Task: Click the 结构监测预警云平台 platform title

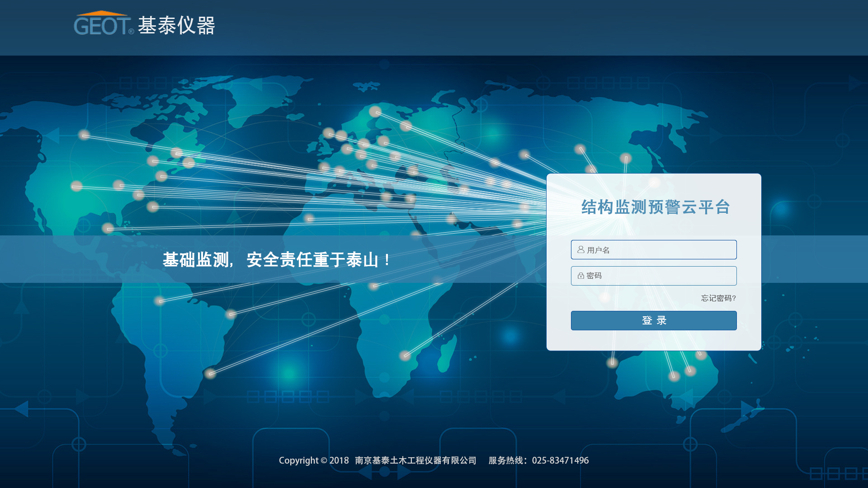Action: pyautogui.click(x=655, y=207)
